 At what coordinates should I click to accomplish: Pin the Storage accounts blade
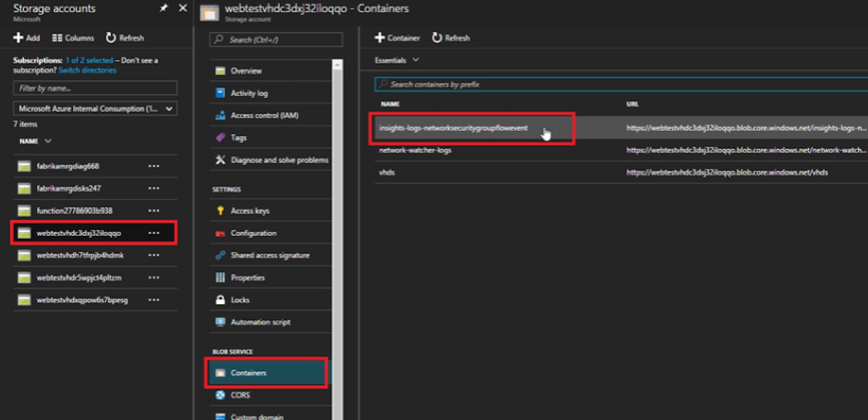pos(163,8)
